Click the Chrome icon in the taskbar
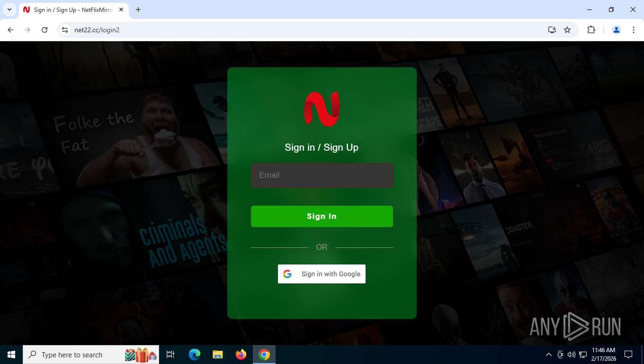644x364 pixels. (264, 355)
